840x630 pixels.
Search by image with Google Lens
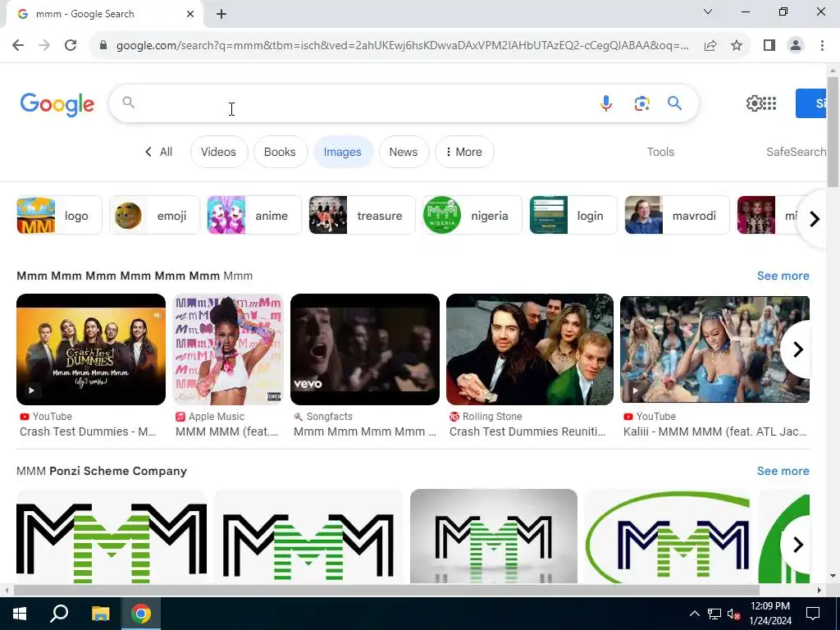[x=641, y=103]
